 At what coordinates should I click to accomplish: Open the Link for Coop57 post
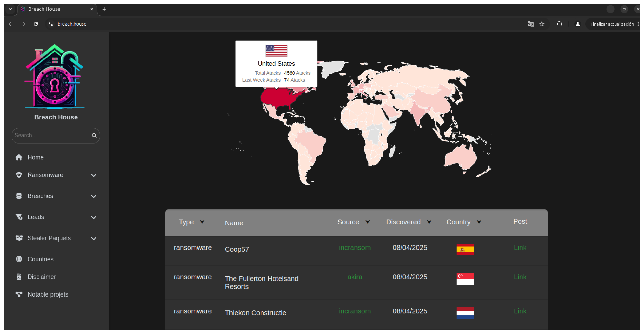[x=520, y=248]
